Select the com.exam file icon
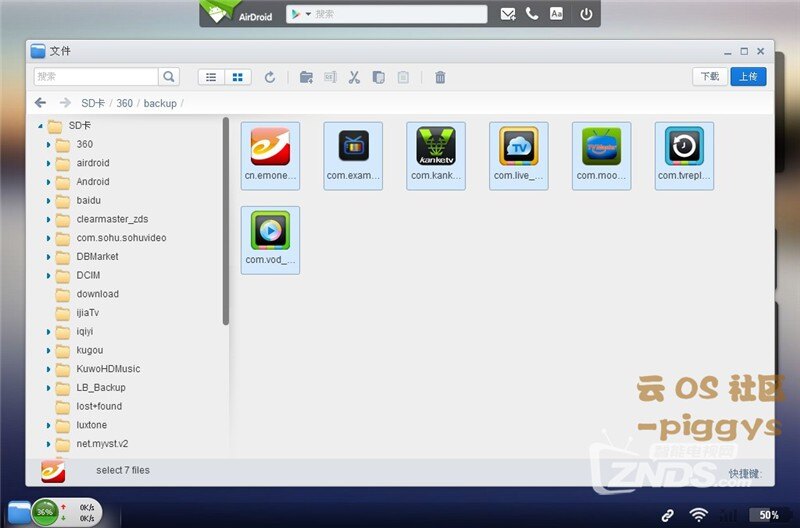 [x=353, y=156]
